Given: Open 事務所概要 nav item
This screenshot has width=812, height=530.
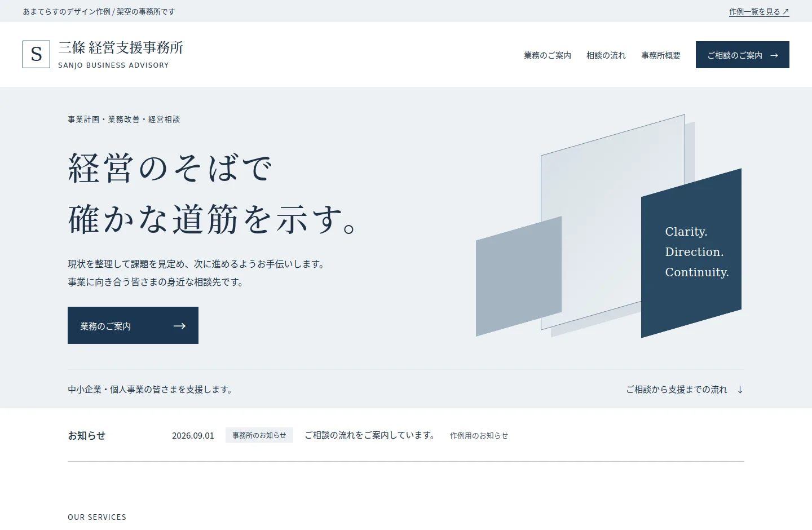Looking at the screenshot, I should pos(661,55).
